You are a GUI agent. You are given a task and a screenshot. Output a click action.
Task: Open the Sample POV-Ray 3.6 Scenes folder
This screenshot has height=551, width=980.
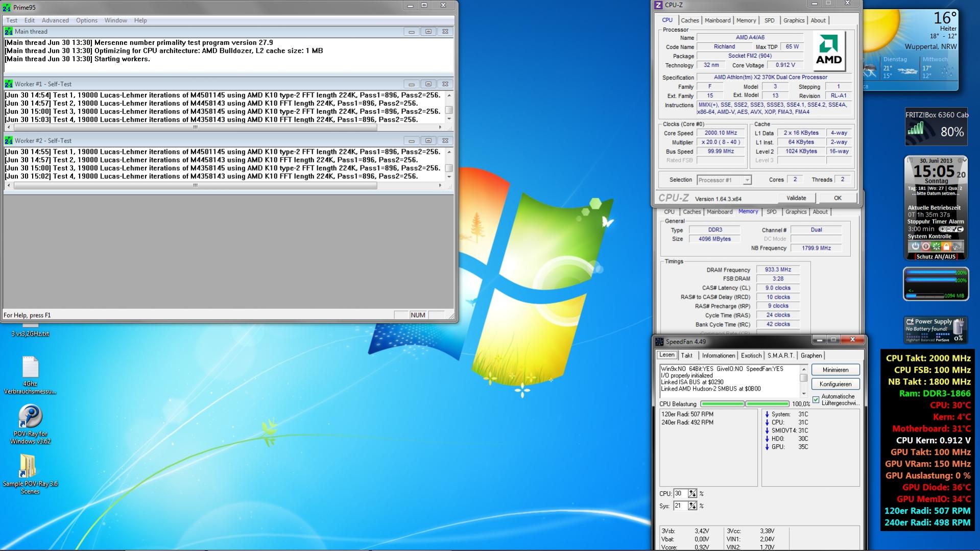coord(30,474)
